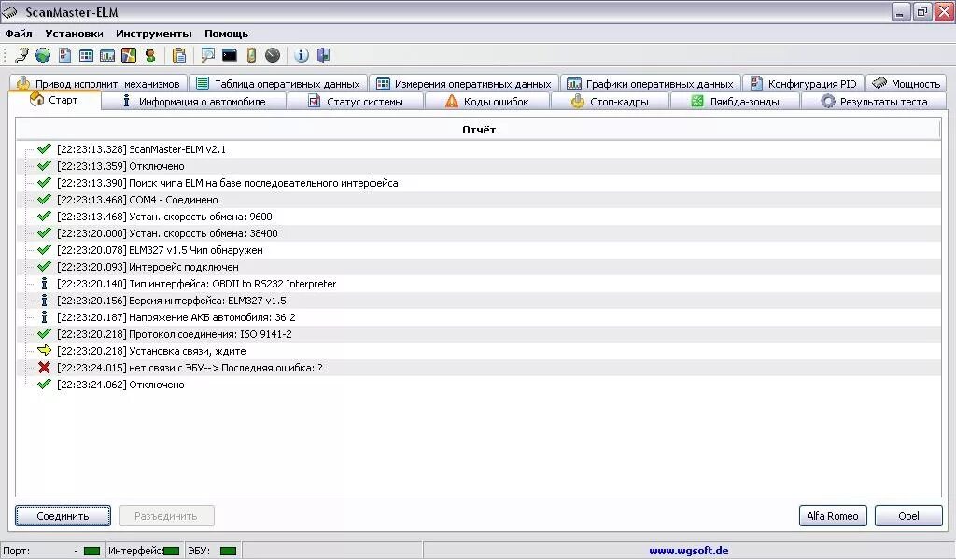The height and width of the screenshot is (560, 956).
Task: Switch to Привод исполнит. механизмов tab
Action: click(x=98, y=83)
